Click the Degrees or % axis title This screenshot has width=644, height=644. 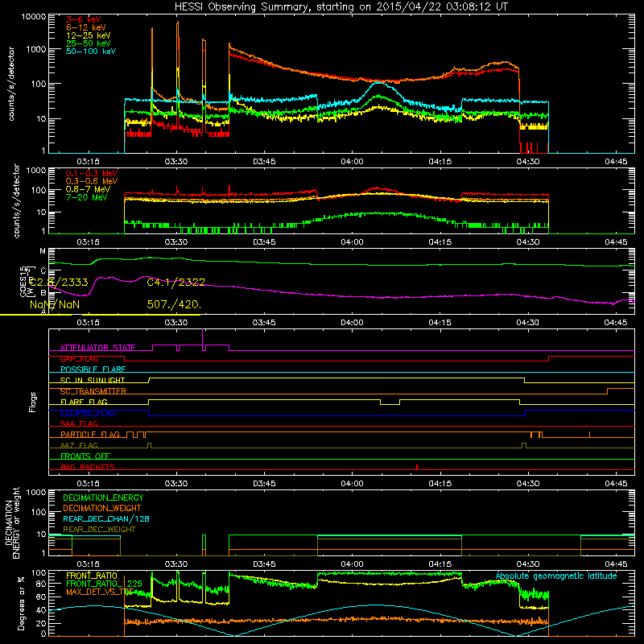(21, 603)
